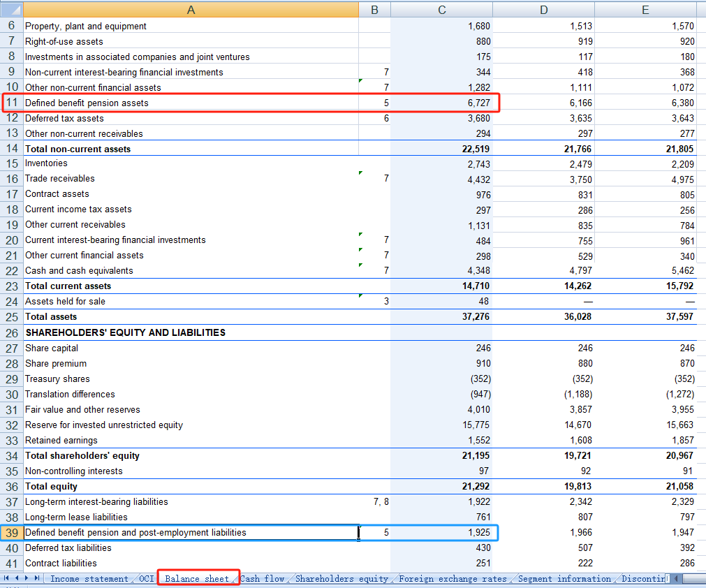Click 'Deferred tax assets' cell
The image size is (706, 588).
tap(191, 118)
